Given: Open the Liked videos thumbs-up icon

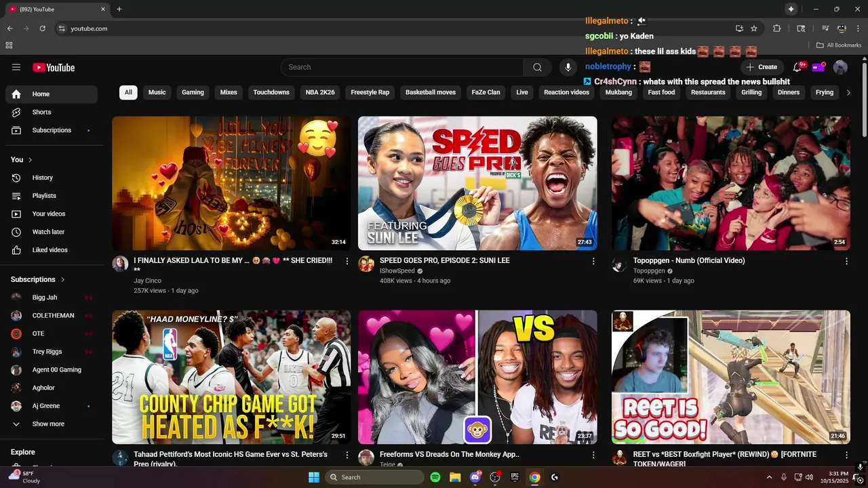Looking at the screenshot, I should pyautogui.click(x=16, y=250).
